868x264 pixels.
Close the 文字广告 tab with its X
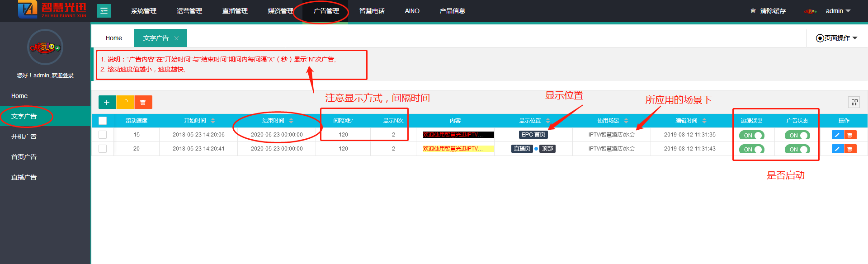coord(176,38)
